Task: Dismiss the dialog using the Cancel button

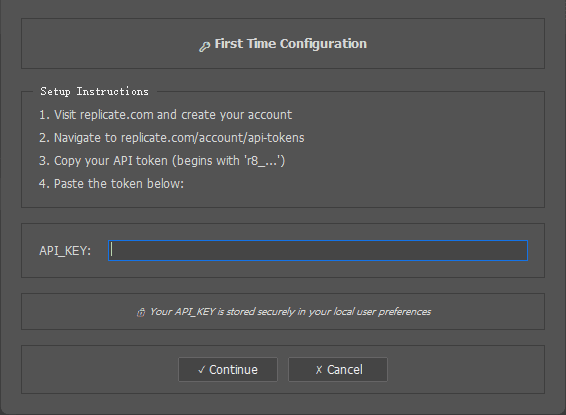Action: [x=338, y=370]
